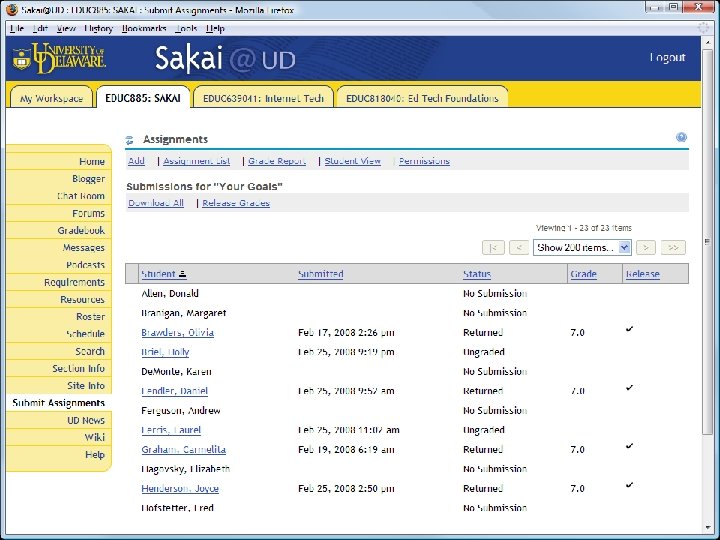Open Roster in the sidebar
The height and width of the screenshot is (540, 720).
pyautogui.click(x=90, y=317)
